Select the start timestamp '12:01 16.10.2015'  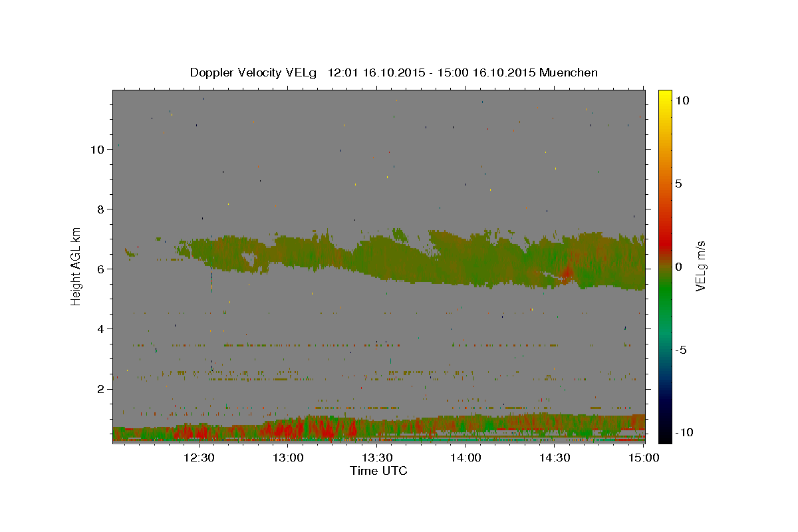(x=376, y=72)
